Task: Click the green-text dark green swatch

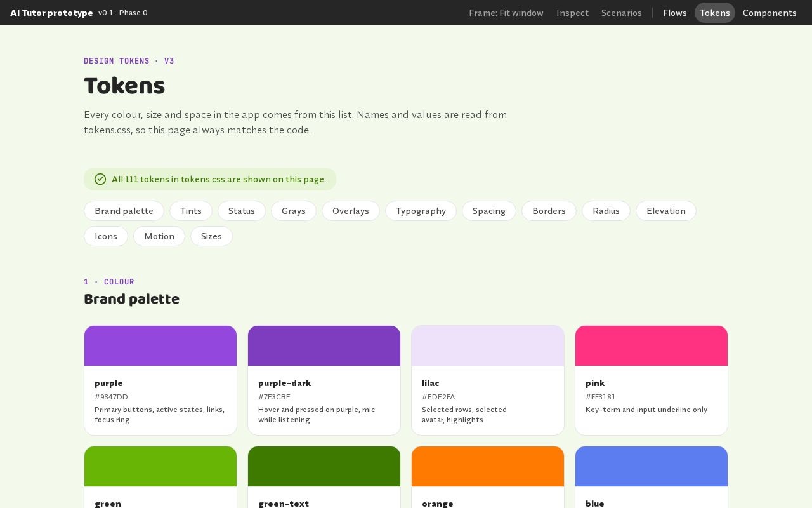Action: pyautogui.click(x=324, y=467)
